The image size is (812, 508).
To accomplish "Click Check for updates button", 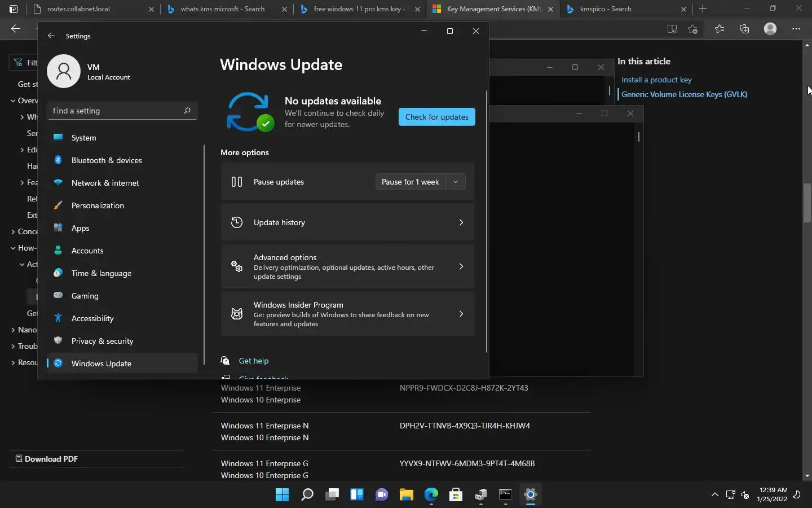I will tap(437, 117).
